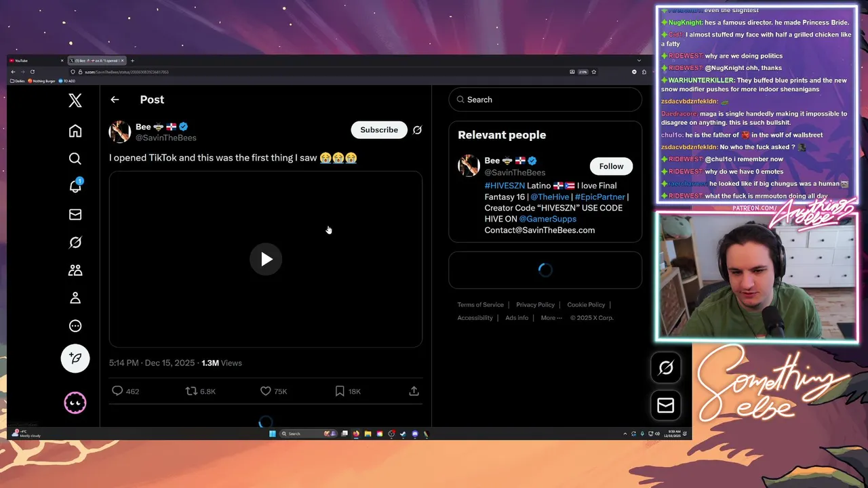This screenshot has width=868, height=488.
Task: Click the browser back arrow
Action: click(x=13, y=72)
